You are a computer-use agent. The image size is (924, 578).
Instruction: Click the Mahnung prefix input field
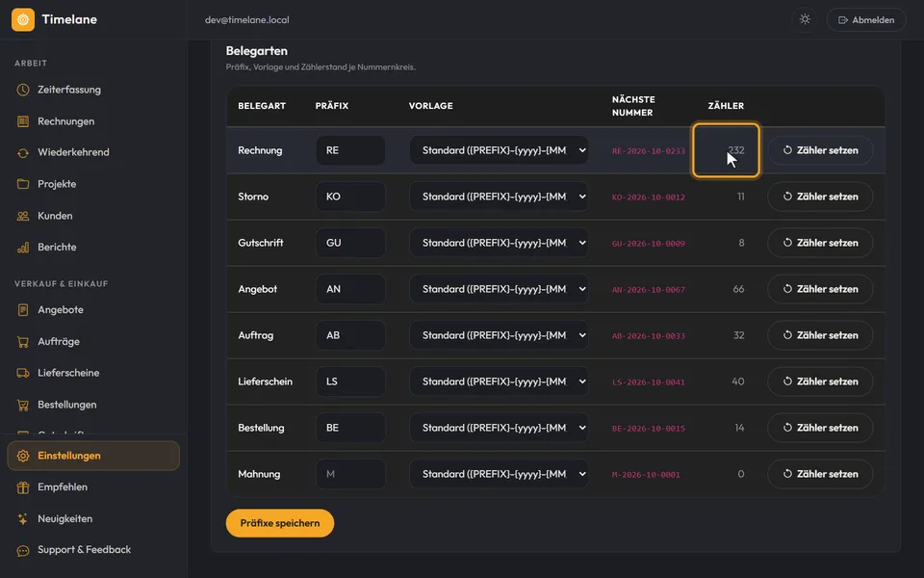(350, 474)
